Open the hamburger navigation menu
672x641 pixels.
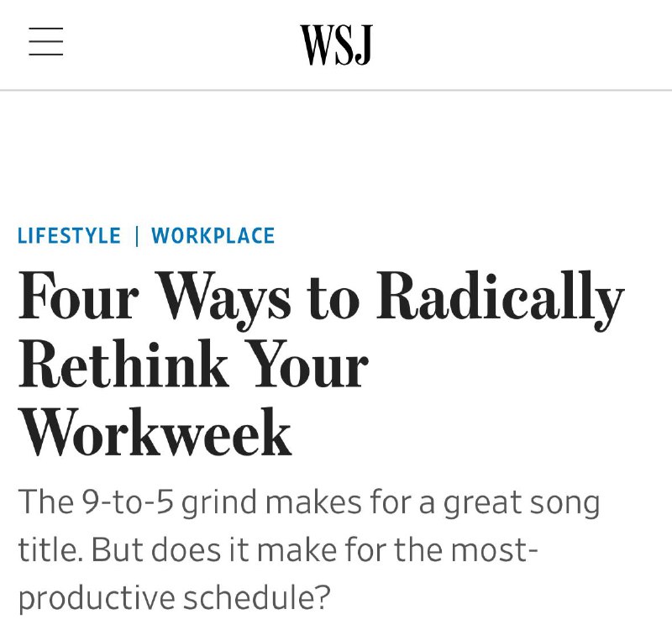point(46,42)
